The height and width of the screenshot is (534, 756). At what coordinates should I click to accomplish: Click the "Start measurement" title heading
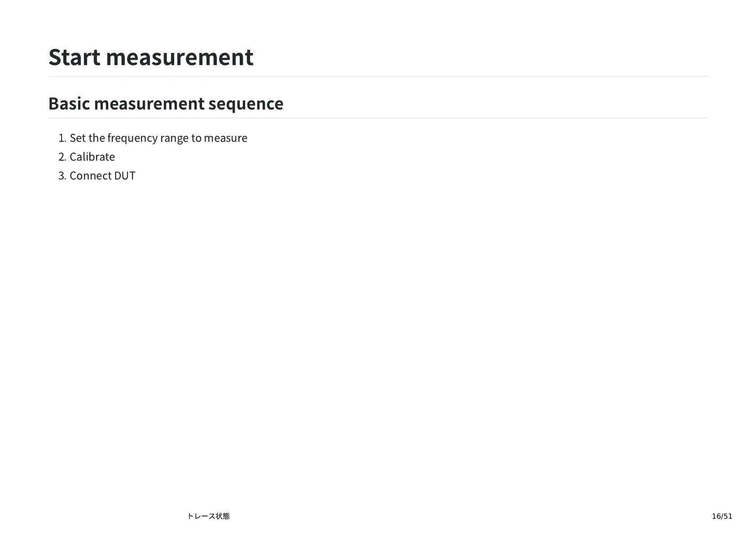151,57
